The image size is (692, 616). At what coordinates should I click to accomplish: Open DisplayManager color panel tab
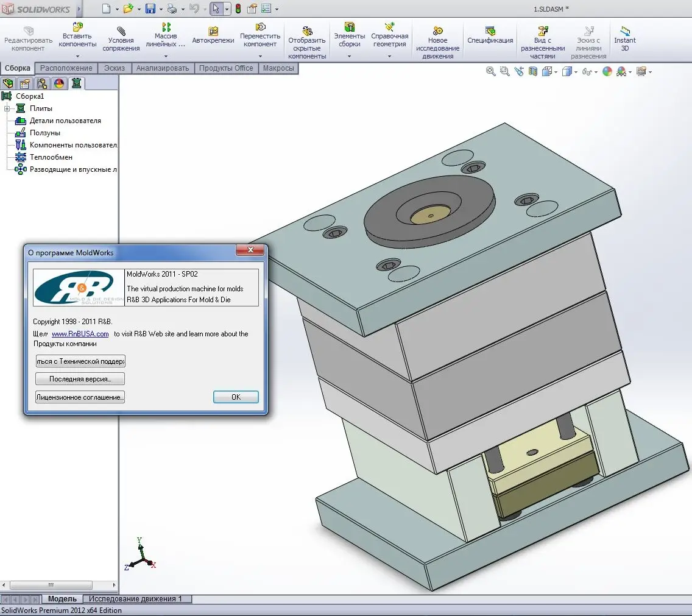(58, 83)
